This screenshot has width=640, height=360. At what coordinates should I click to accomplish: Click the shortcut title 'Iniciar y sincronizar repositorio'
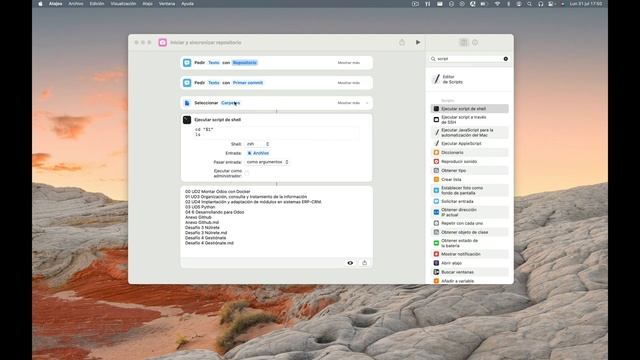(x=206, y=42)
